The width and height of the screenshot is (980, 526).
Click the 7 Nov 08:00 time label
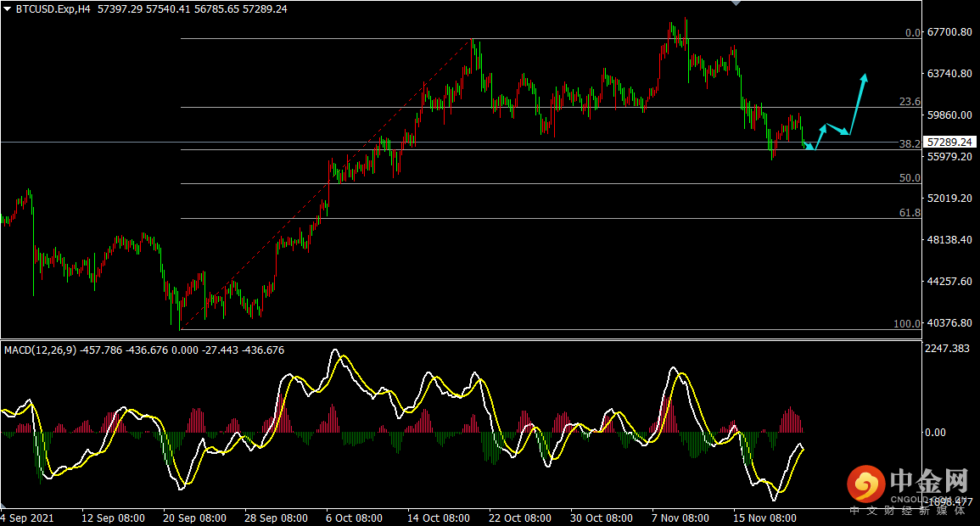[680, 518]
